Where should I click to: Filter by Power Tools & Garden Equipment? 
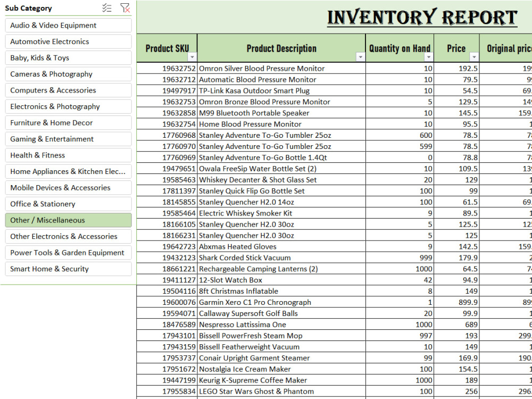pyautogui.click(x=68, y=253)
